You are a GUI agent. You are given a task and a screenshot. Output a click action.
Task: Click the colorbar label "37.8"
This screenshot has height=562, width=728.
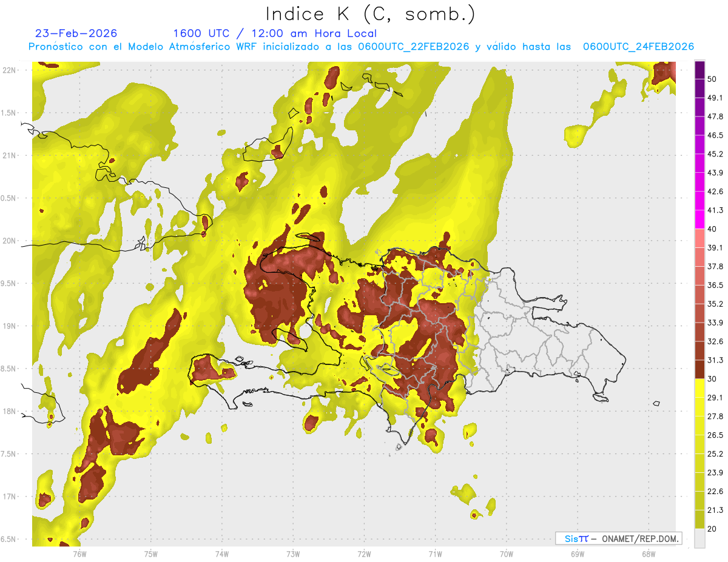[715, 266]
